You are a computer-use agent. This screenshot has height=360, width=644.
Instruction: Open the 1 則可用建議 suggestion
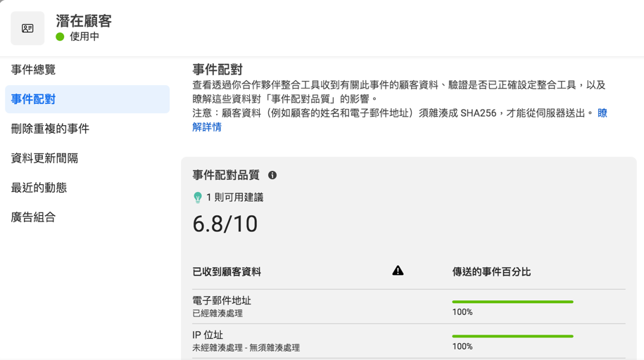click(234, 198)
